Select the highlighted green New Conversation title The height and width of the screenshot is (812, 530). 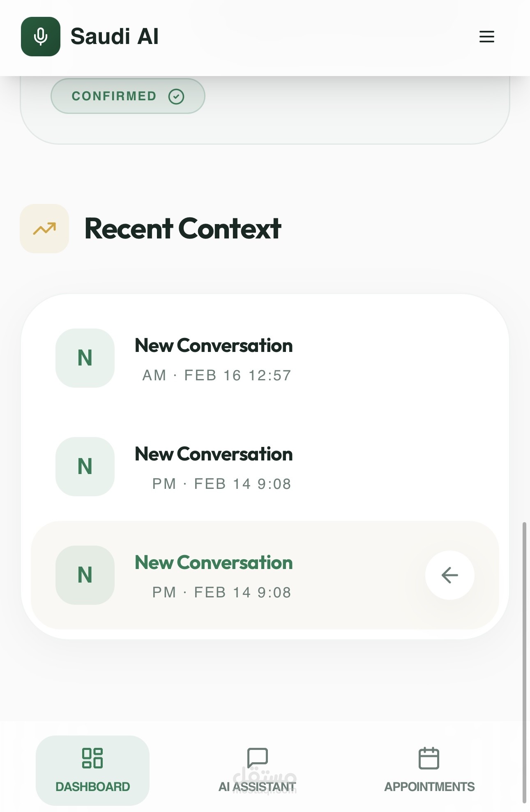[x=214, y=563]
